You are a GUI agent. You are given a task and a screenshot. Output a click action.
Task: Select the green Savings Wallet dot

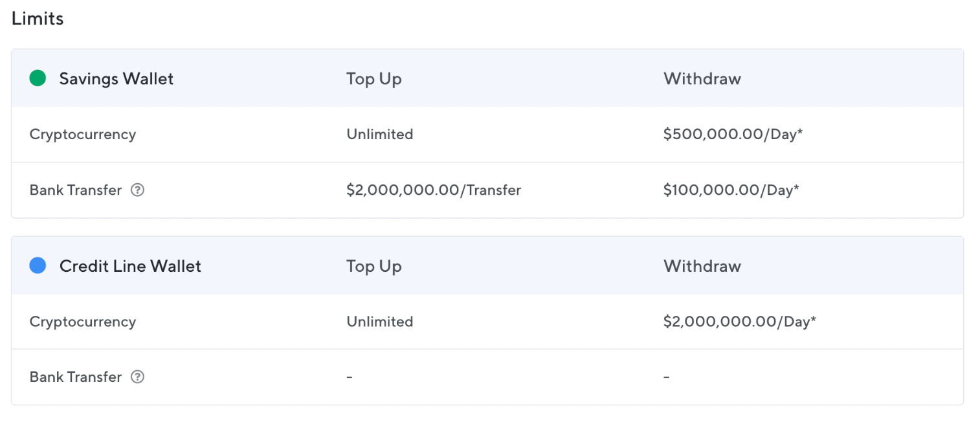click(38, 78)
